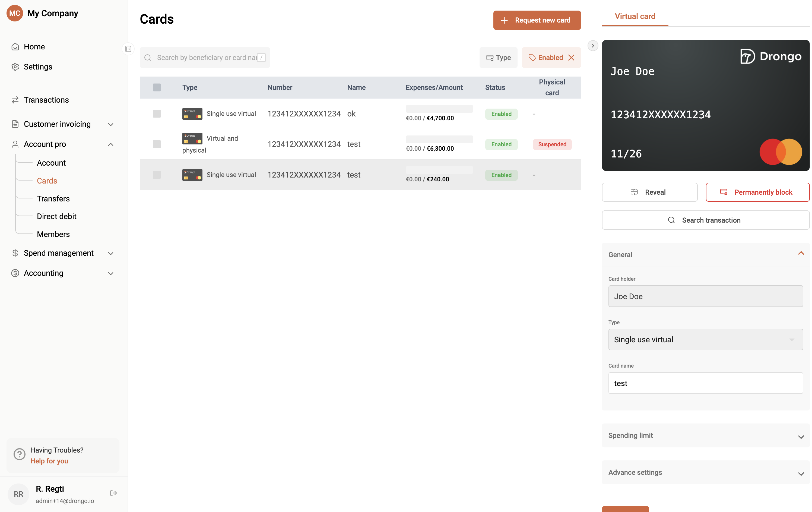The height and width of the screenshot is (512, 812).
Task: Click the search magnifier icon in the cards search
Action: coord(148,58)
